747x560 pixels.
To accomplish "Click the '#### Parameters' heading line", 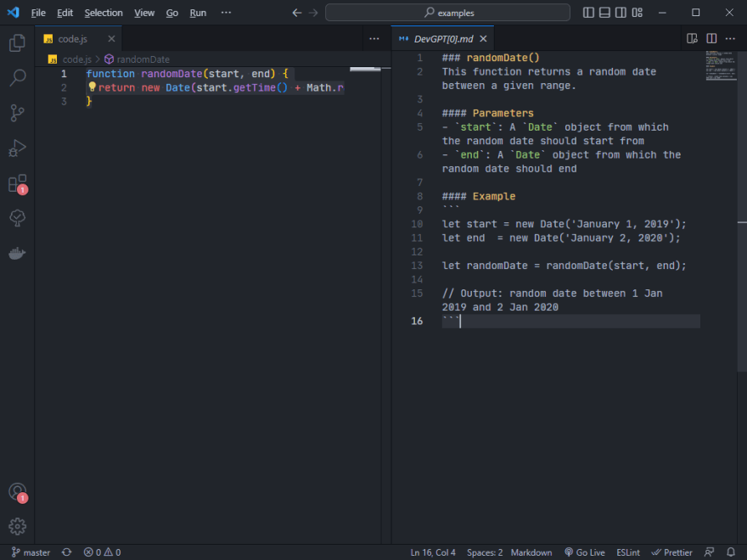I will coord(487,114).
